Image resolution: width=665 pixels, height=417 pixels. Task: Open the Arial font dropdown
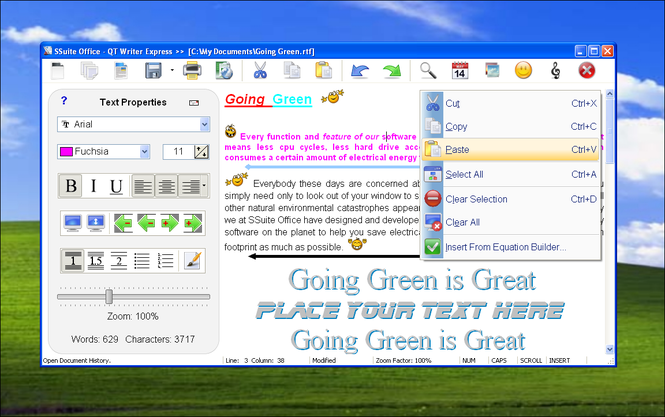point(205,124)
